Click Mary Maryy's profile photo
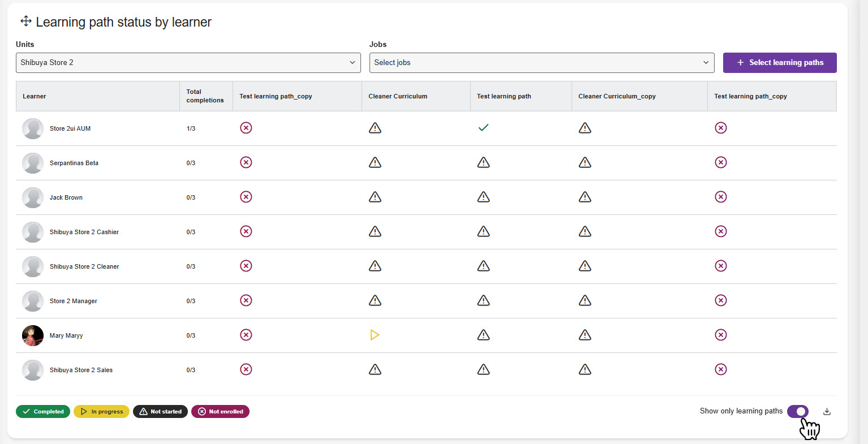This screenshot has width=868, height=444. [x=33, y=335]
